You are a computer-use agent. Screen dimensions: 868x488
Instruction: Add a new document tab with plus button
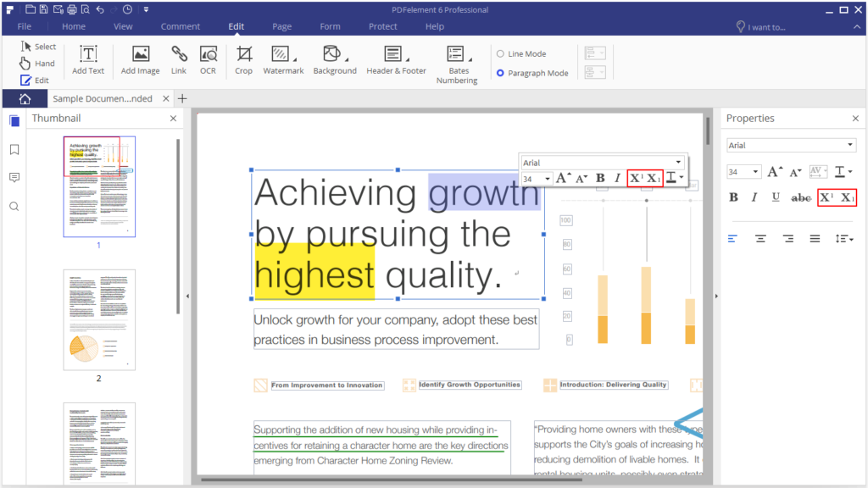pos(182,98)
